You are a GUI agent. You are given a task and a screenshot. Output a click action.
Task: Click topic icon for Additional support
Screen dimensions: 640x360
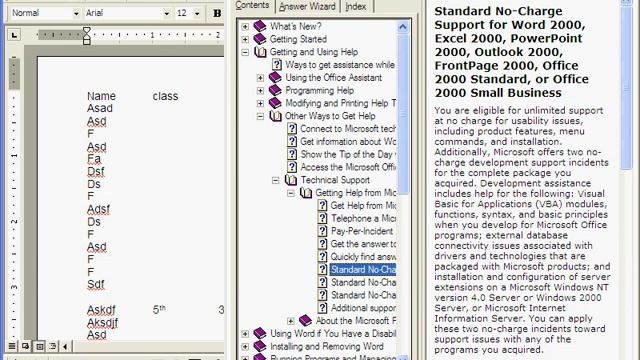(322, 308)
